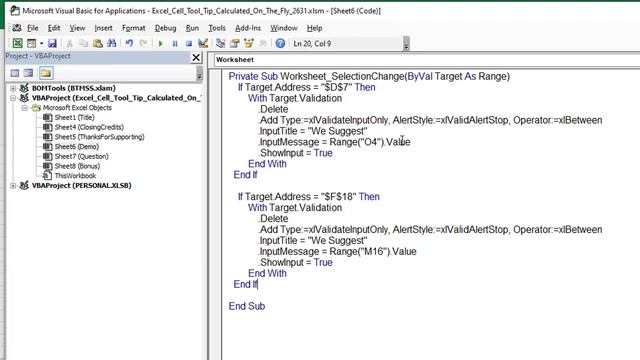This screenshot has height=360, width=640.
Task: Click the Insert UserForm toolbar icon
Action: (31, 43)
